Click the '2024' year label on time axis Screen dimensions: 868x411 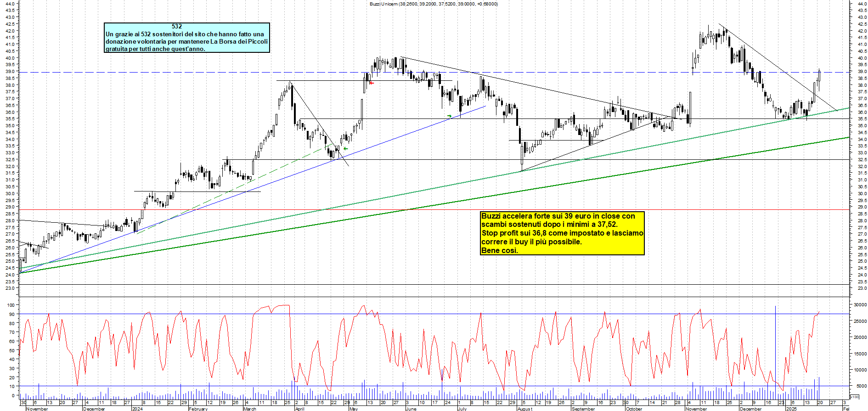pos(137,409)
